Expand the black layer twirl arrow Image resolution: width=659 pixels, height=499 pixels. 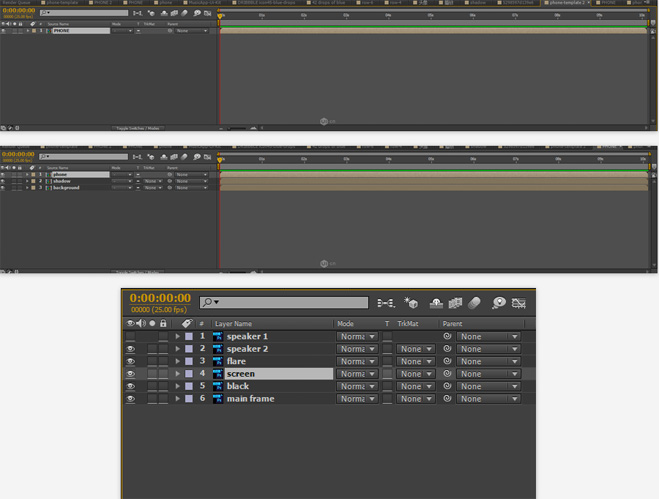pos(178,386)
